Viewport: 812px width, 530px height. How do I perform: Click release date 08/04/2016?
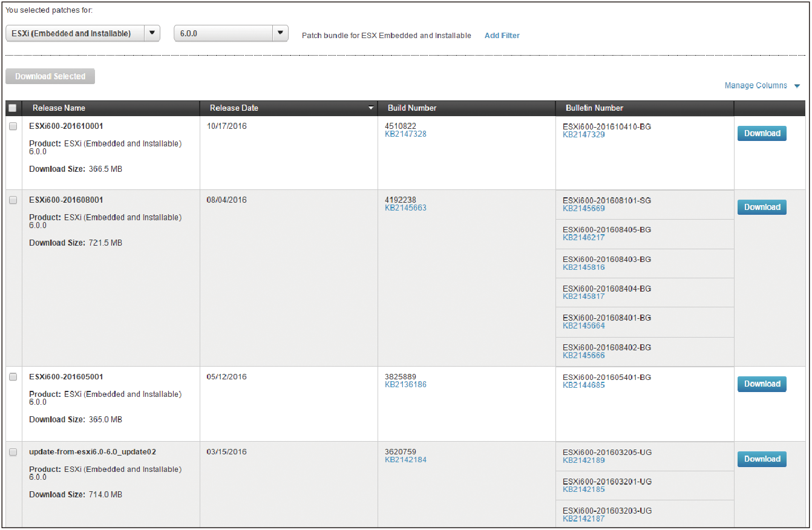click(x=226, y=200)
